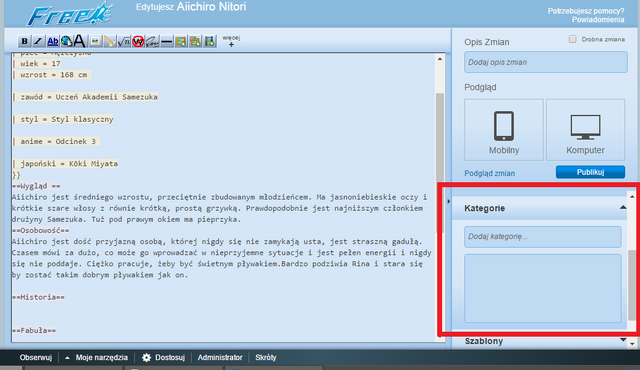Open Komputer preview
This screenshot has height=370, width=640.
[x=585, y=130]
